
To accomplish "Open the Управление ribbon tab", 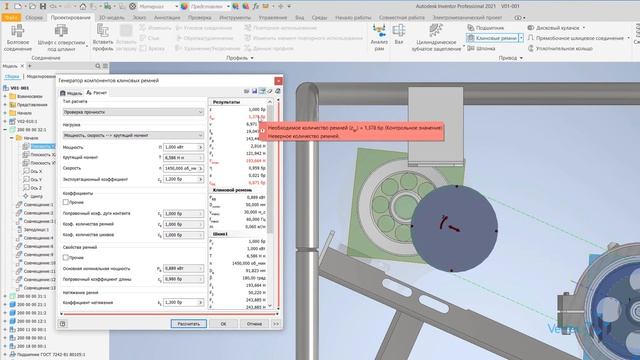I will click(273, 18).
